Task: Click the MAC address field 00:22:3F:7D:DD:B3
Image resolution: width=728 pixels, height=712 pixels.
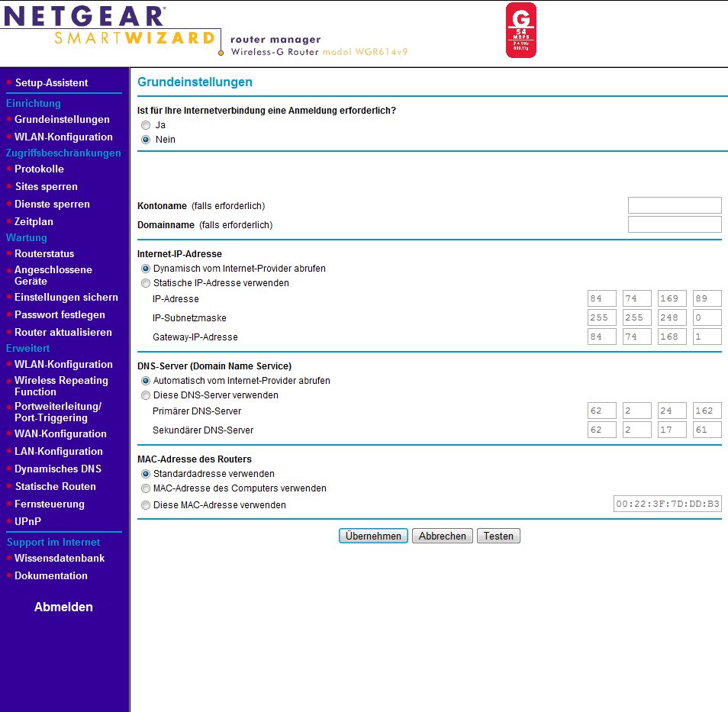Action: click(668, 504)
